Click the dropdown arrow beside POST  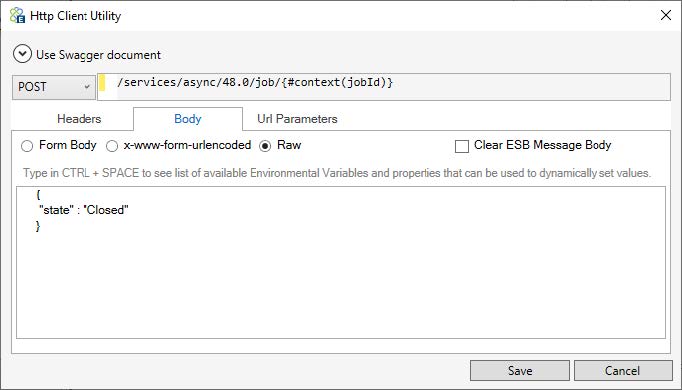pyautogui.click(x=87, y=87)
